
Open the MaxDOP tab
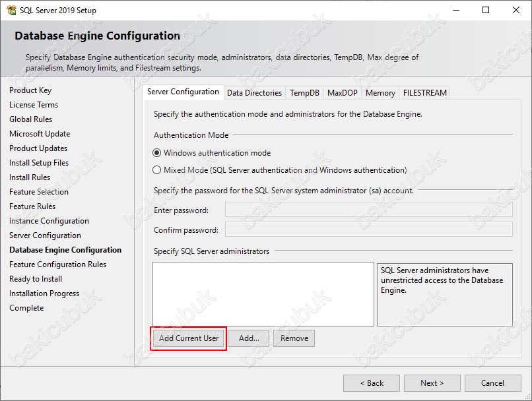pos(343,93)
